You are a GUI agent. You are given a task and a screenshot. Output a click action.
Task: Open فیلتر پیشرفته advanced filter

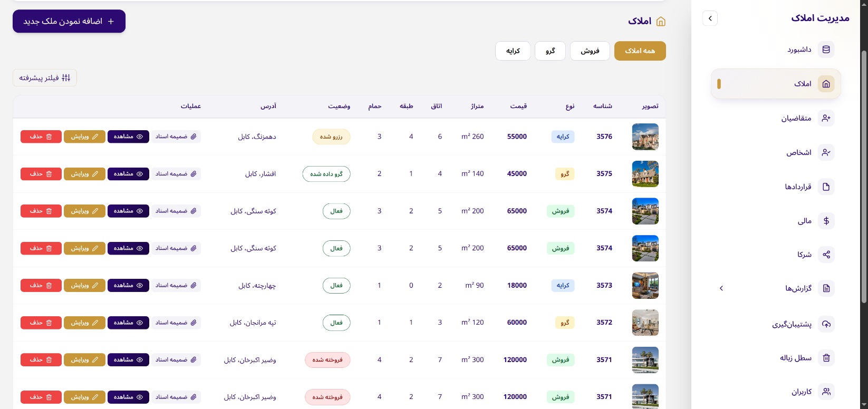click(45, 78)
